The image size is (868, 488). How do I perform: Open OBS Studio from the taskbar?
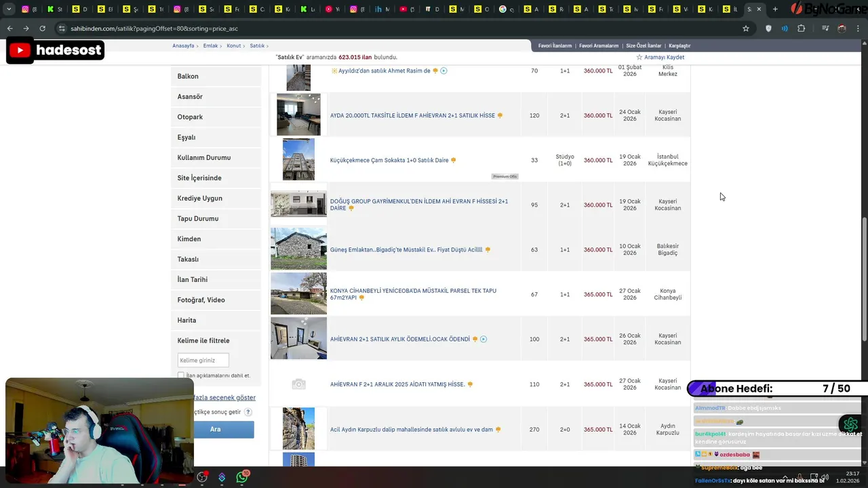pyautogui.click(x=202, y=478)
